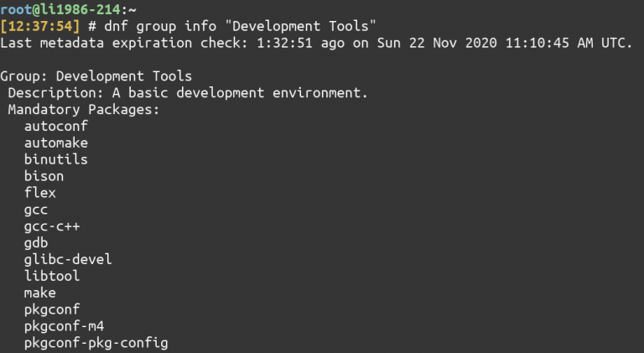Click the make package entry
The image size is (644, 353).
coord(40,293)
